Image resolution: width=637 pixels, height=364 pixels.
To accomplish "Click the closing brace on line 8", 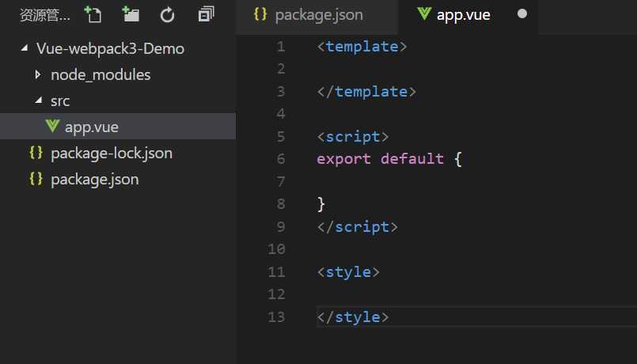I will pyautogui.click(x=321, y=204).
